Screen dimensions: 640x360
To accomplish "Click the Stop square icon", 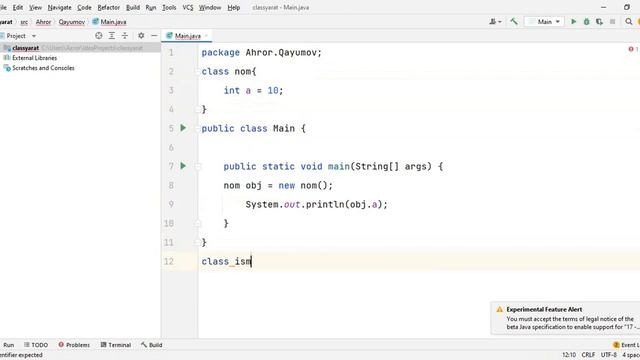I will (612, 22).
